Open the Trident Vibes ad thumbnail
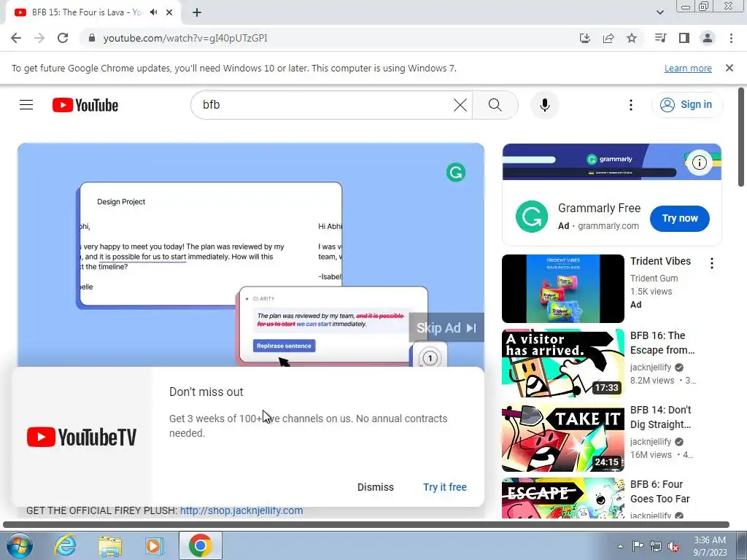Screen dimensions: 747x560 pyautogui.click(x=563, y=289)
